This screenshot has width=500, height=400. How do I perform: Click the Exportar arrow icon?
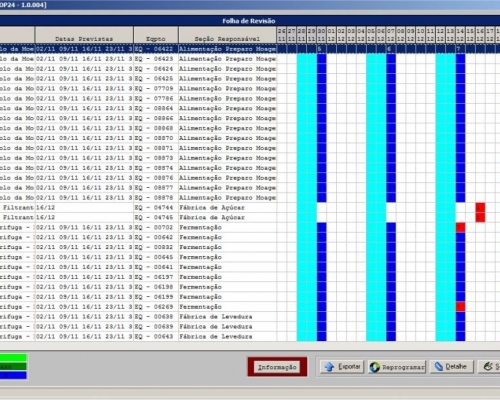(x=329, y=367)
